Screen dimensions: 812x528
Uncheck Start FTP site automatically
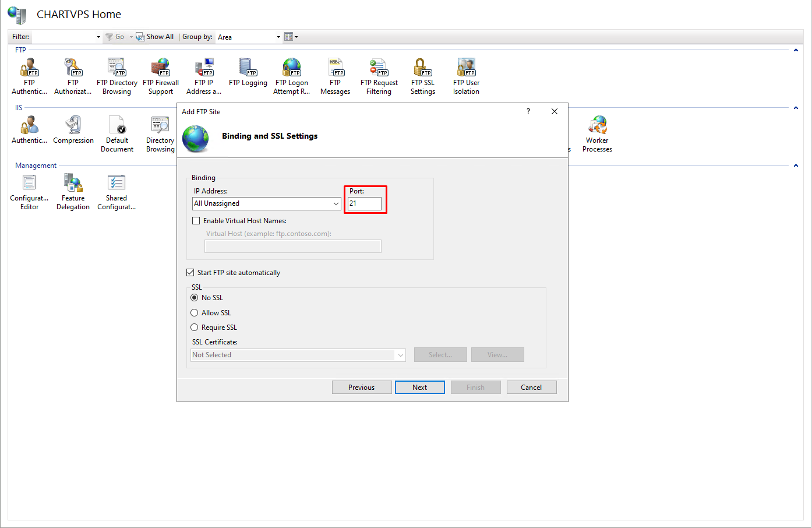[190, 273]
